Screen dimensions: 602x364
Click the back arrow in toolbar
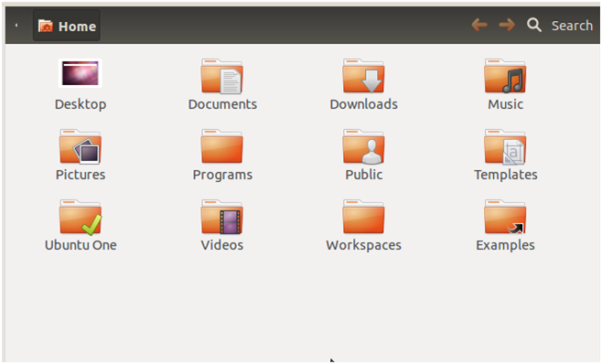(479, 25)
